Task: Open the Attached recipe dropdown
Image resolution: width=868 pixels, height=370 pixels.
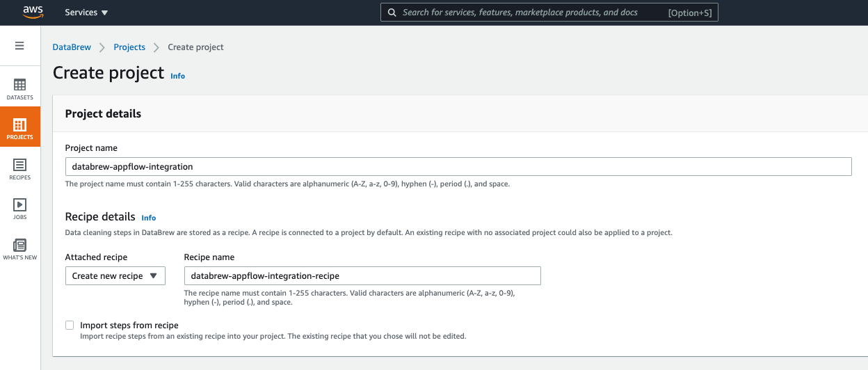Action: click(x=115, y=276)
